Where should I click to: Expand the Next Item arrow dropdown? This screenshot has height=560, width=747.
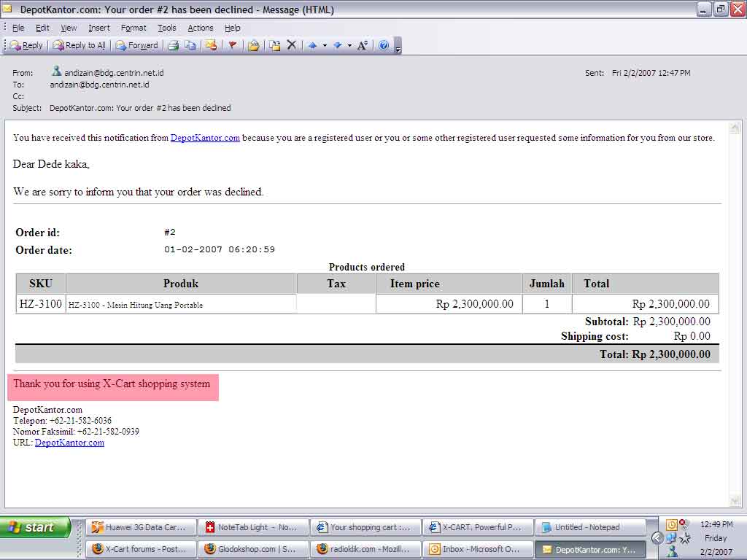pyautogui.click(x=349, y=45)
